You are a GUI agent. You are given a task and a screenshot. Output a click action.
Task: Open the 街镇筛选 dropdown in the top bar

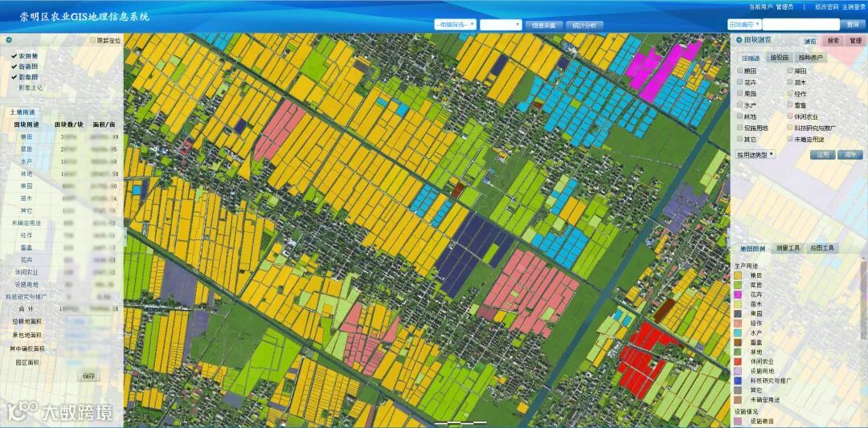tap(455, 25)
